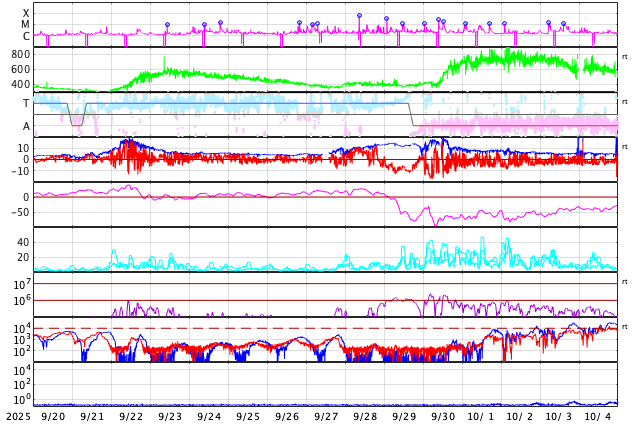This screenshot has height=424, width=634.
Task: Click the rt label beside the bottom red-blue plot
Action: pyautogui.click(x=624, y=327)
